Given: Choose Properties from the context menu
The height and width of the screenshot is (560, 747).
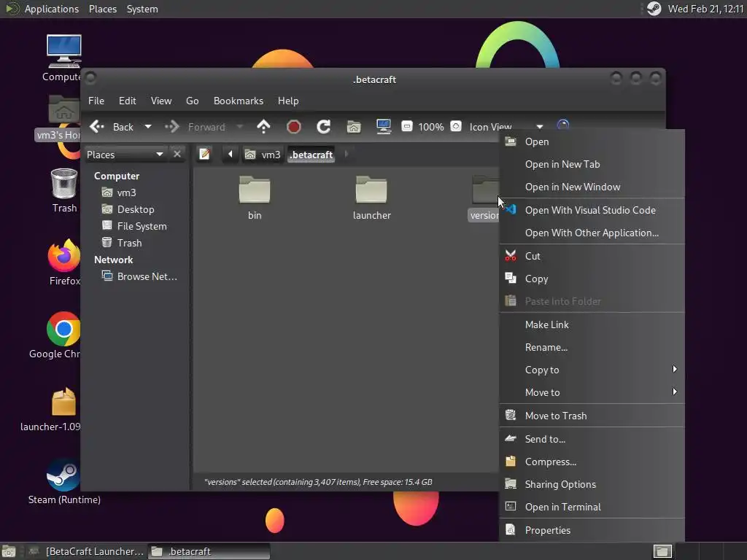Looking at the screenshot, I should pos(592,530).
